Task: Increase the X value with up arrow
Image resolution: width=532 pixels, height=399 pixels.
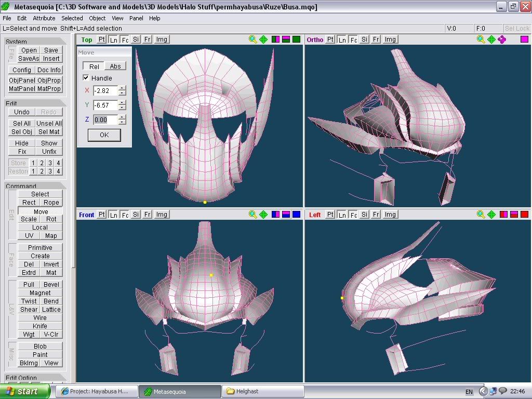Action: [122, 88]
